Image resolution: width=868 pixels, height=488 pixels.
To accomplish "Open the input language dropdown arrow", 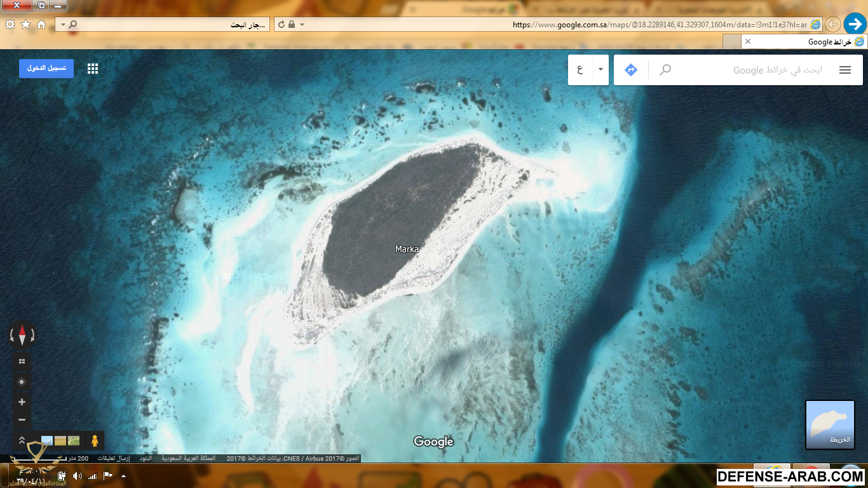I will (600, 70).
